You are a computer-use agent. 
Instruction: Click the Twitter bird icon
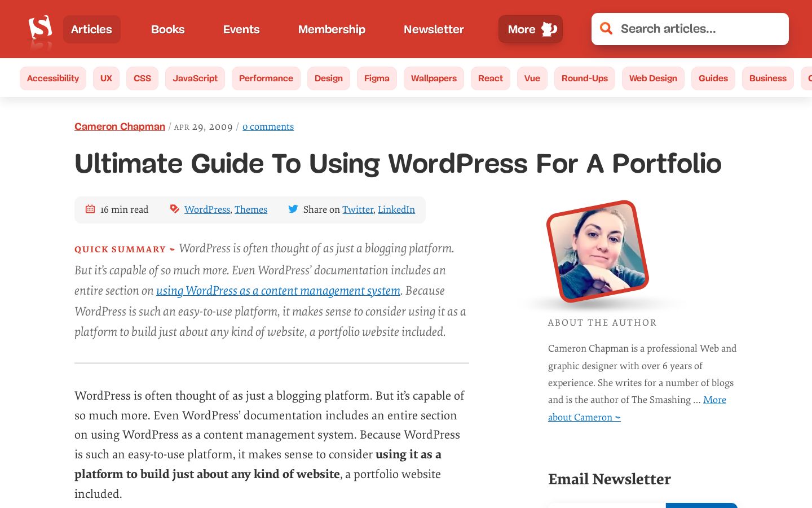[x=293, y=209]
